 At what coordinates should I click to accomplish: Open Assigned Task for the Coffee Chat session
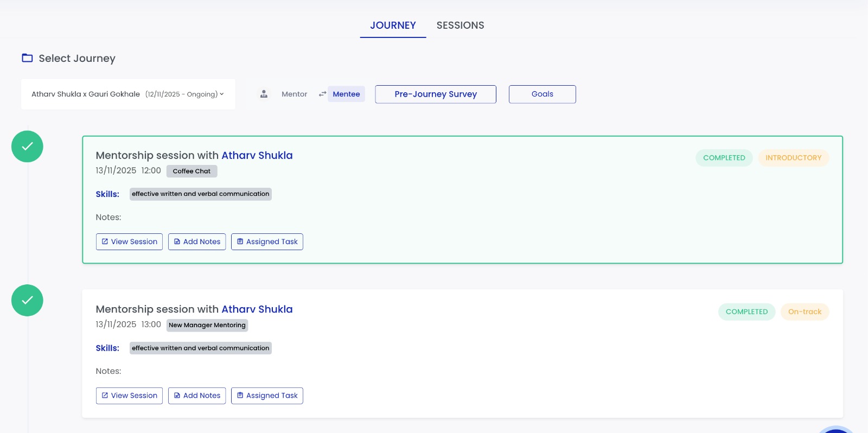tap(267, 241)
